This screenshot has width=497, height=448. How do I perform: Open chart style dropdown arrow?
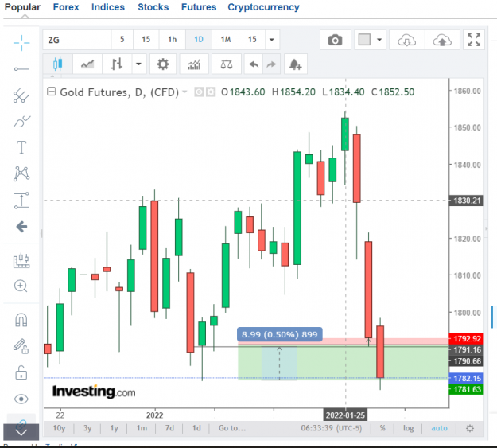tap(139, 64)
